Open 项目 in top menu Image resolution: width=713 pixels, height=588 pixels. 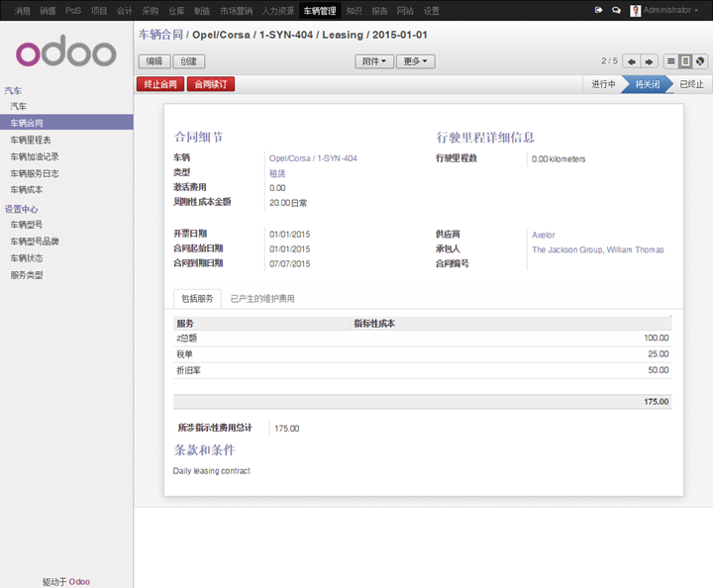click(x=99, y=11)
